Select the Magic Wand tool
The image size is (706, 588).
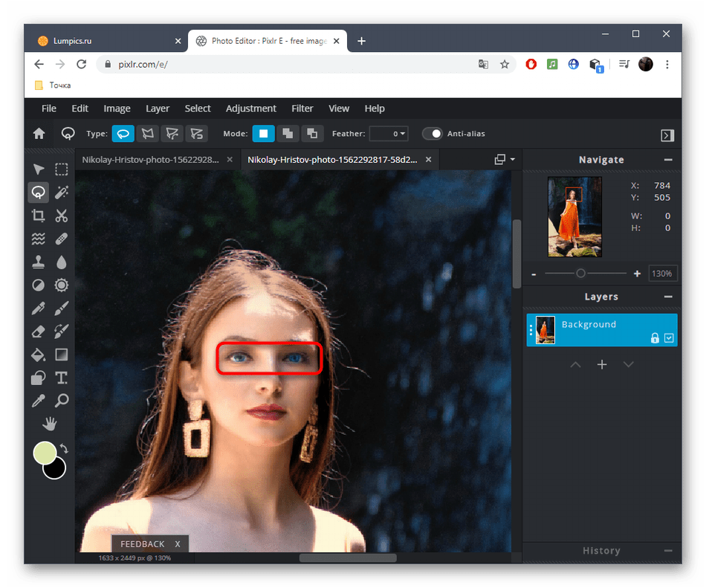tap(62, 193)
